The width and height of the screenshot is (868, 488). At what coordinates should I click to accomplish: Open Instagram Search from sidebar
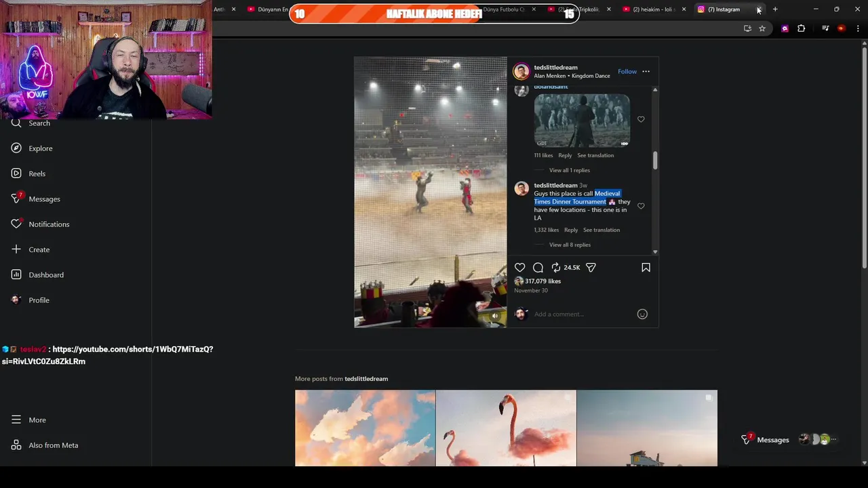click(x=31, y=123)
